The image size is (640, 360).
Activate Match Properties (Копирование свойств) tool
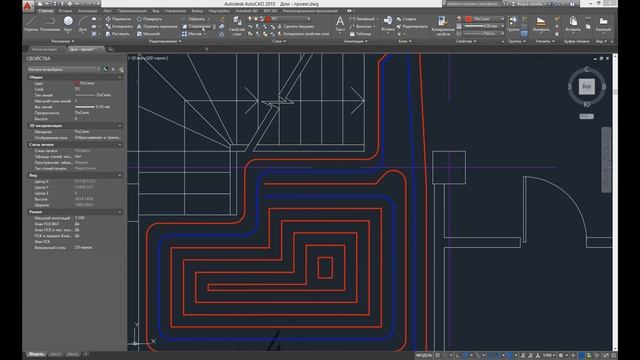point(442,26)
